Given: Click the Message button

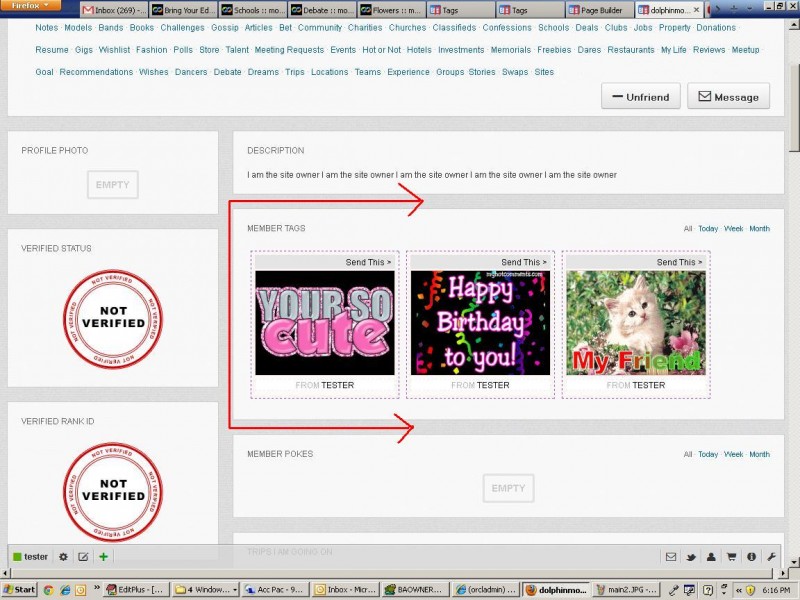Looking at the screenshot, I should pyautogui.click(x=728, y=96).
